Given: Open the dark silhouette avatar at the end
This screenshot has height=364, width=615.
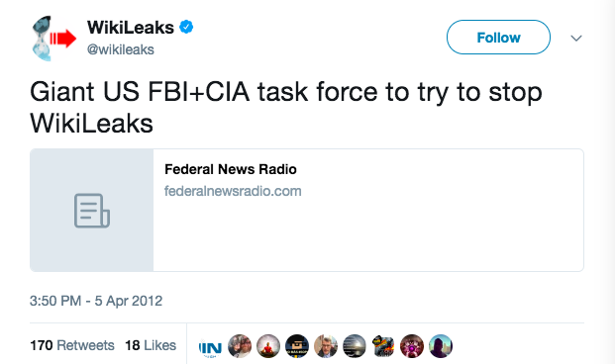Looking at the screenshot, I should pyautogui.click(x=441, y=346).
